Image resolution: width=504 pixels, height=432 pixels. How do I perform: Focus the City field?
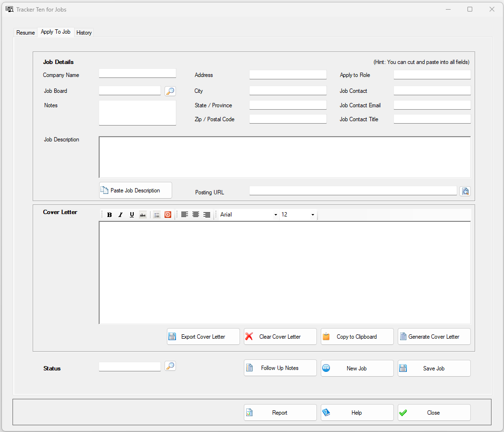(288, 90)
